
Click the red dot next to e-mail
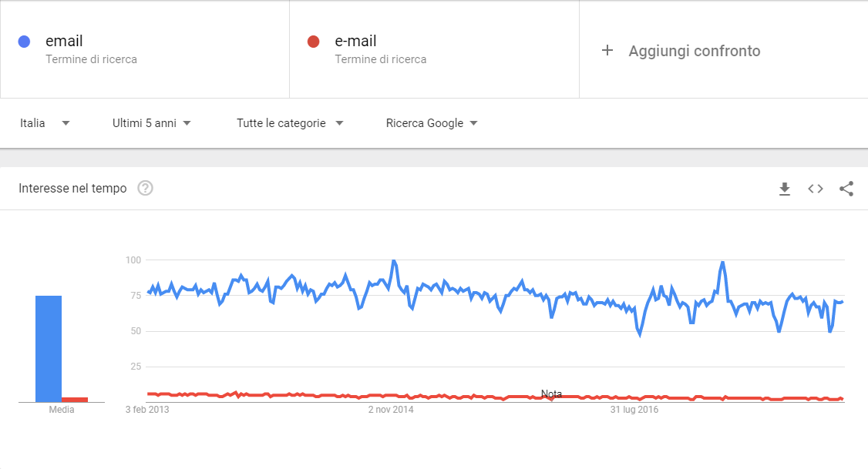point(313,42)
